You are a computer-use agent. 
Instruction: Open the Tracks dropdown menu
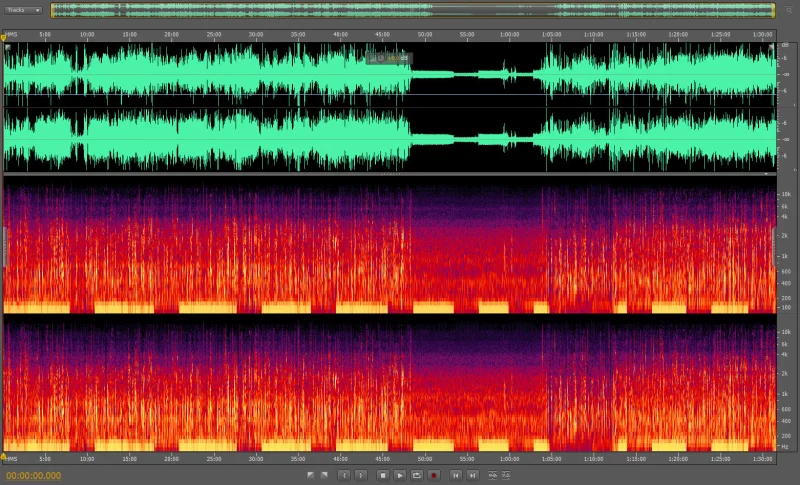pyautogui.click(x=24, y=10)
